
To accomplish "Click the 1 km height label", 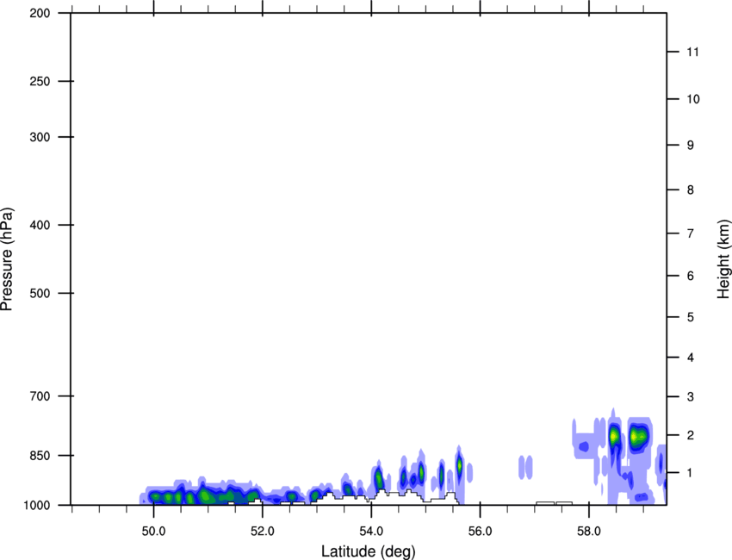I will [x=690, y=473].
